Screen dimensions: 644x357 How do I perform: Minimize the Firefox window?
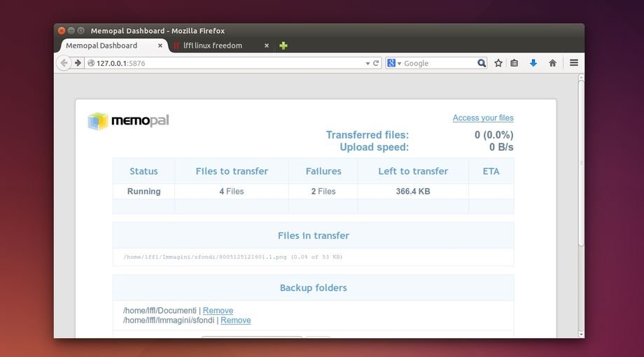pyautogui.click(x=71, y=30)
